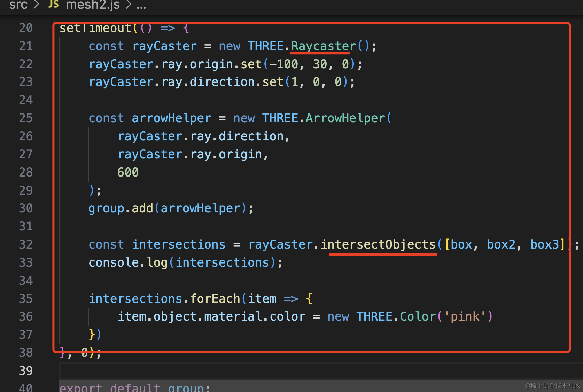Screen dimensions: 583x392
Task: Click the word setTimeout on line 20
Action: (95, 28)
